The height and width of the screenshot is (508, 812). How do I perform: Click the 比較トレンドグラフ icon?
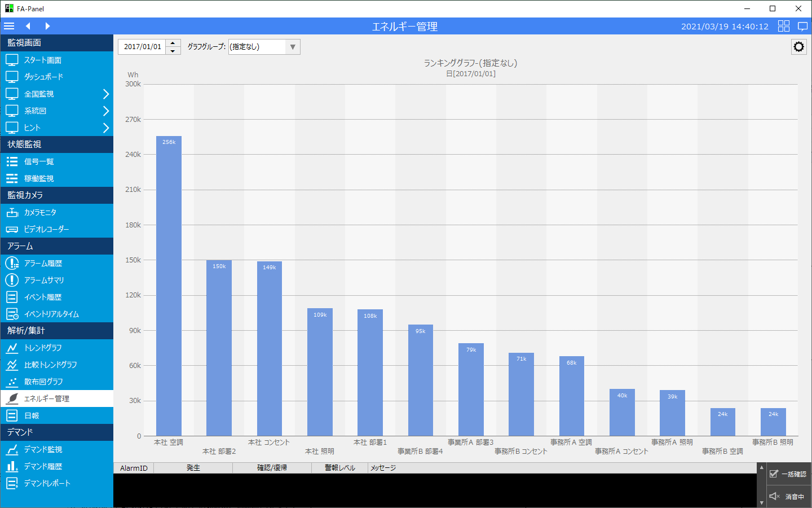coord(12,365)
